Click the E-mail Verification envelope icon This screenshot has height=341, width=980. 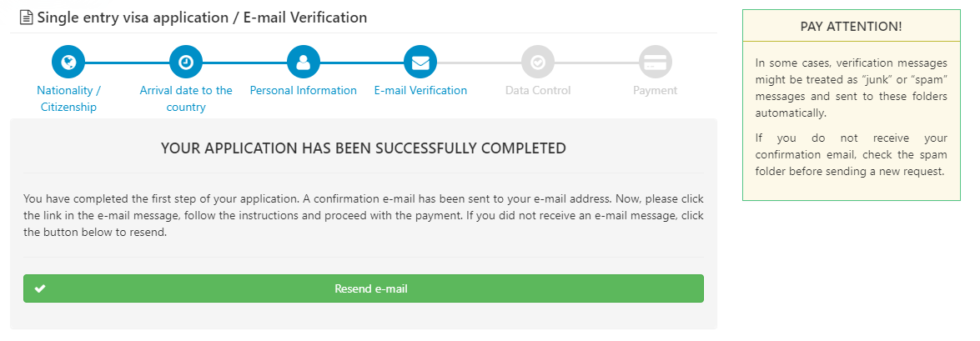[x=420, y=63]
